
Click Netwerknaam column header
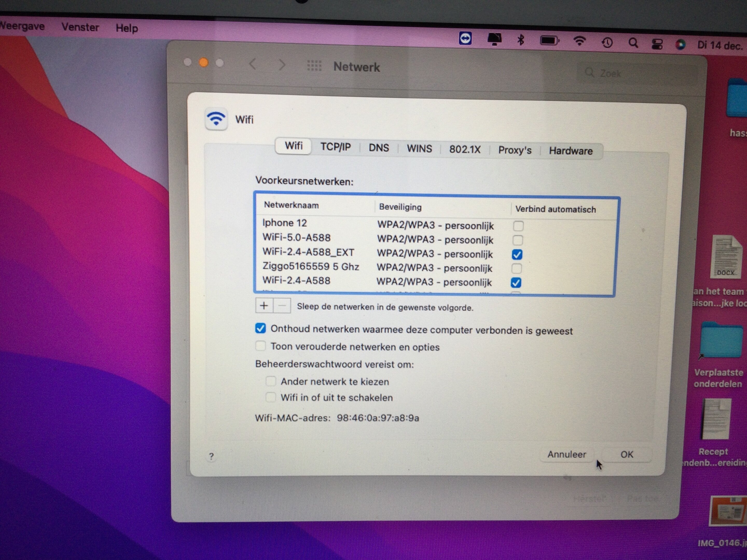pyautogui.click(x=291, y=205)
